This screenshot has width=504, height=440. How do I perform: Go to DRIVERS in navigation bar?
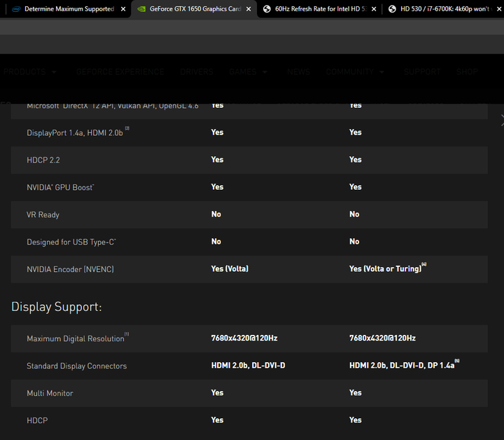click(x=197, y=71)
